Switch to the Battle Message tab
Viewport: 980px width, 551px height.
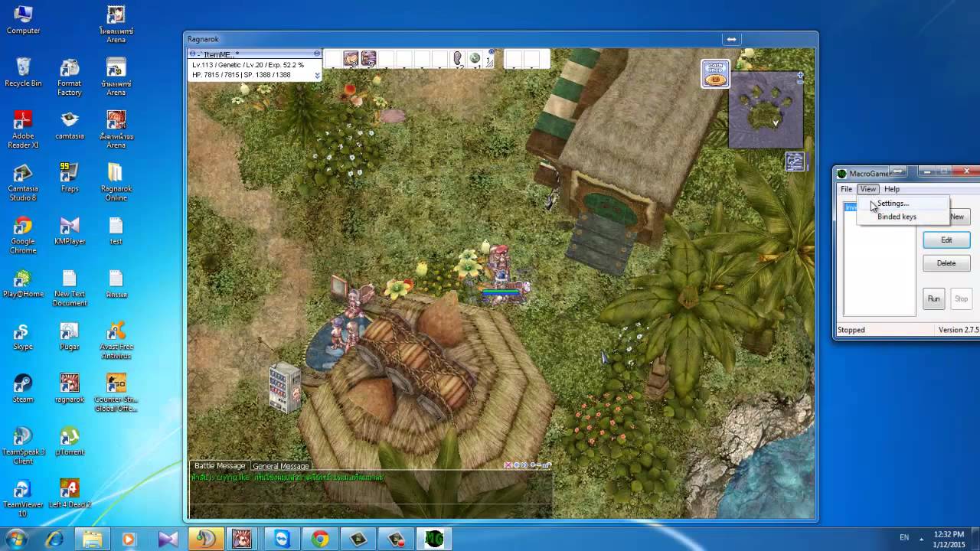coord(220,465)
